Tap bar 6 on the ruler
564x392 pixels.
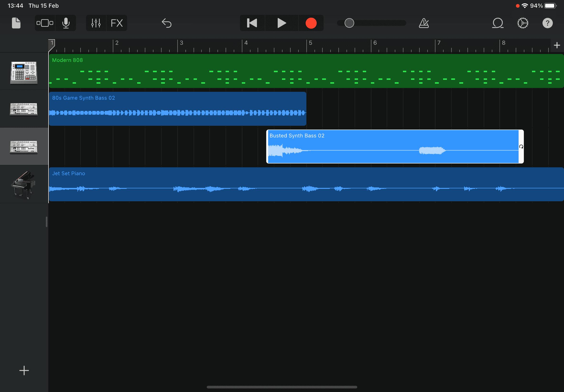tap(375, 43)
